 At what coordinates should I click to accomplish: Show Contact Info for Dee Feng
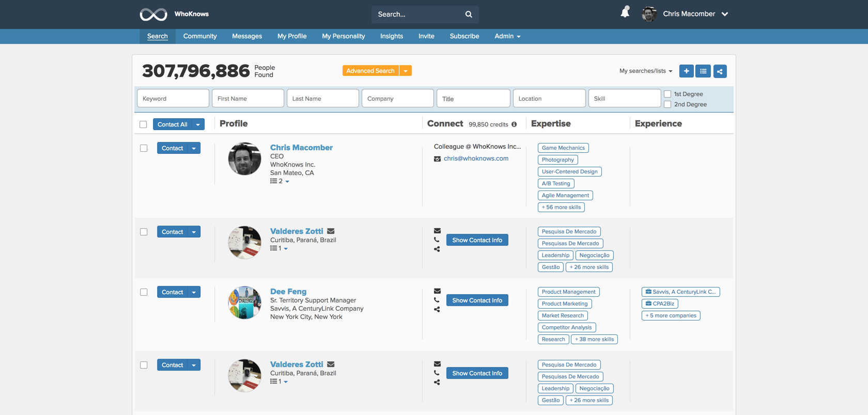(477, 300)
